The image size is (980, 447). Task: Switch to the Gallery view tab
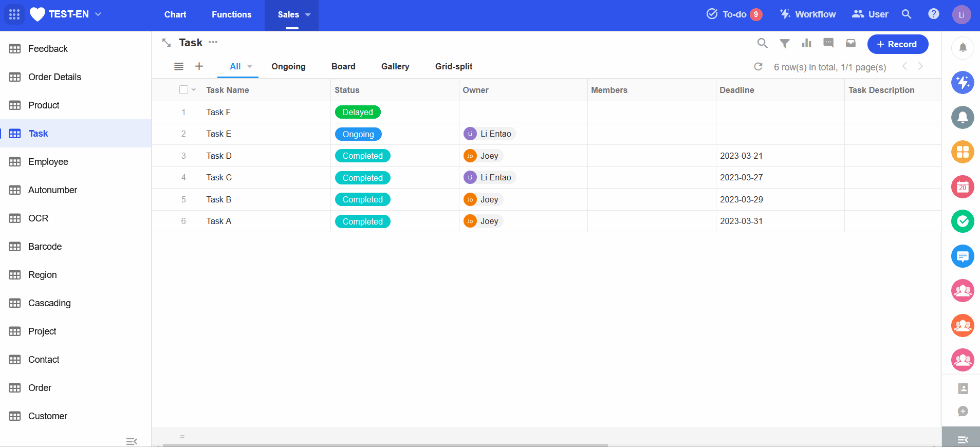(x=395, y=67)
